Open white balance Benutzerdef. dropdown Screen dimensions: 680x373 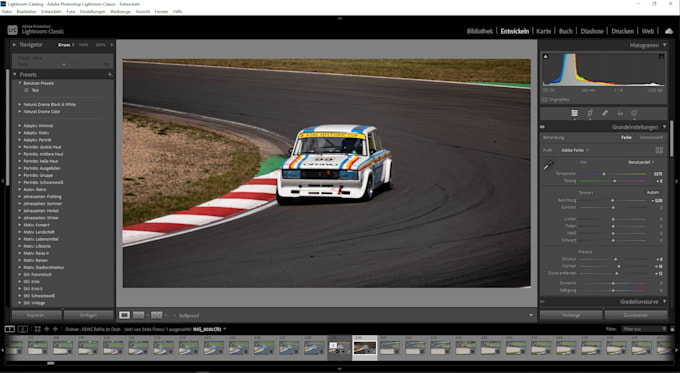641,162
